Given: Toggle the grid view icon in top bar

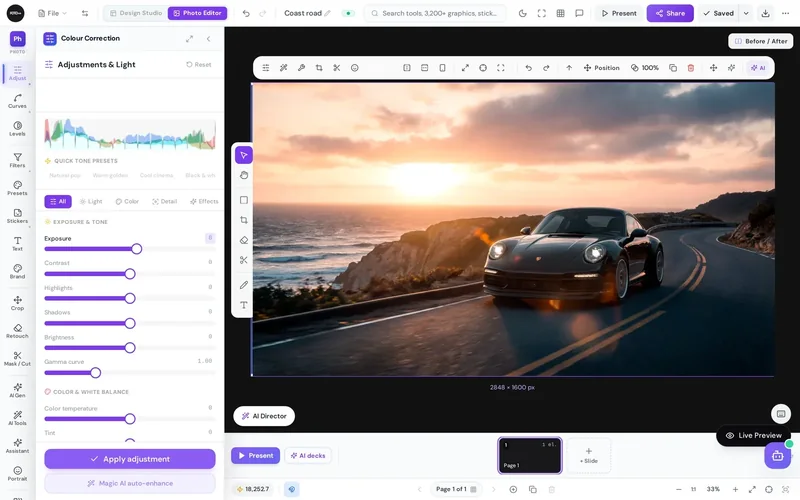Looking at the screenshot, I should click(x=560, y=13).
